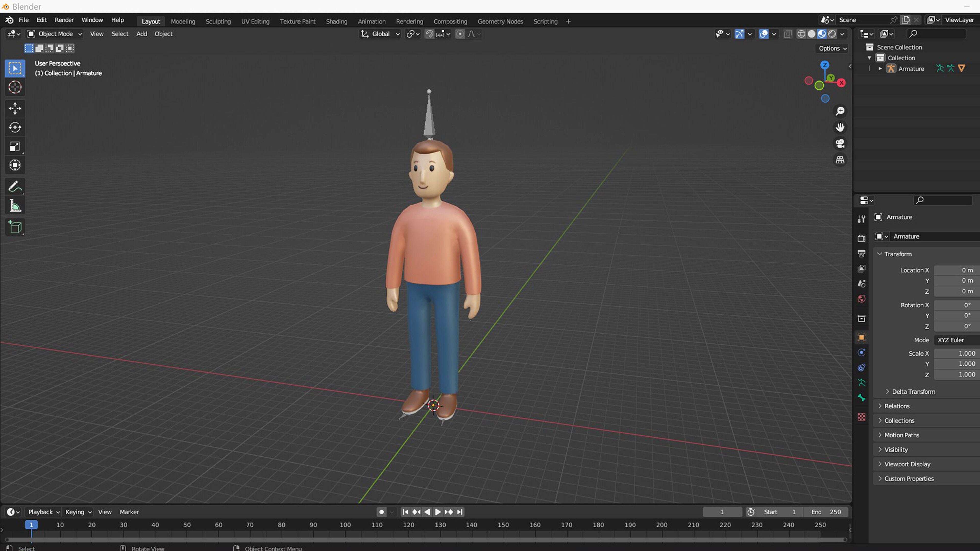Screen dimensions: 980x551
Task: Open rotation Mode XYZ Euler dropdown
Action: click(x=957, y=340)
